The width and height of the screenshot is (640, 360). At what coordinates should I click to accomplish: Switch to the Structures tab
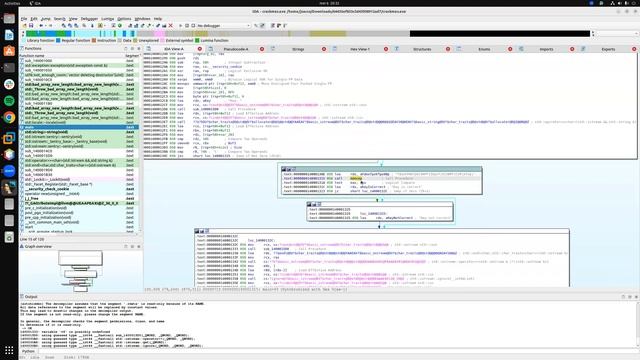pos(422,49)
